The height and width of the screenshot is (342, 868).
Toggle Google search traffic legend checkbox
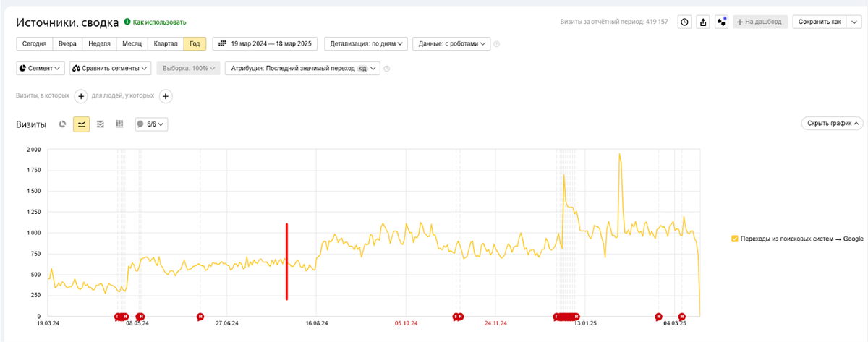(x=734, y=239)
